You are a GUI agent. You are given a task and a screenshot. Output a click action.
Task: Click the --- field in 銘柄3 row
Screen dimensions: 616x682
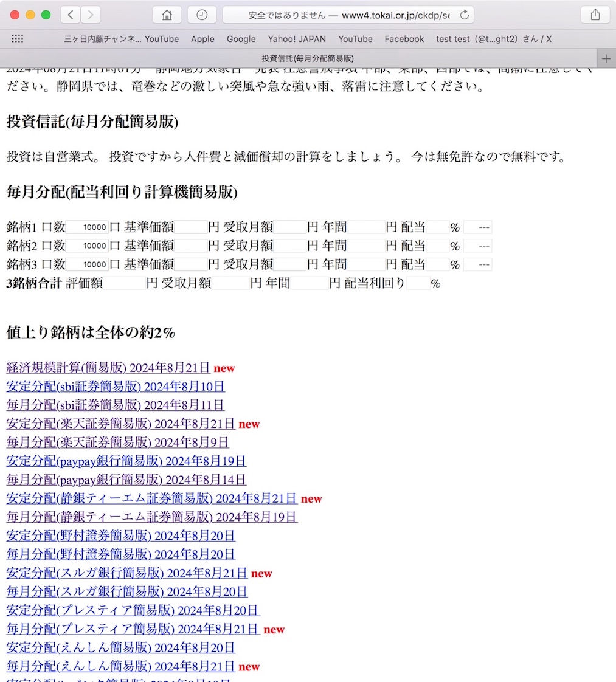point(478,264)
